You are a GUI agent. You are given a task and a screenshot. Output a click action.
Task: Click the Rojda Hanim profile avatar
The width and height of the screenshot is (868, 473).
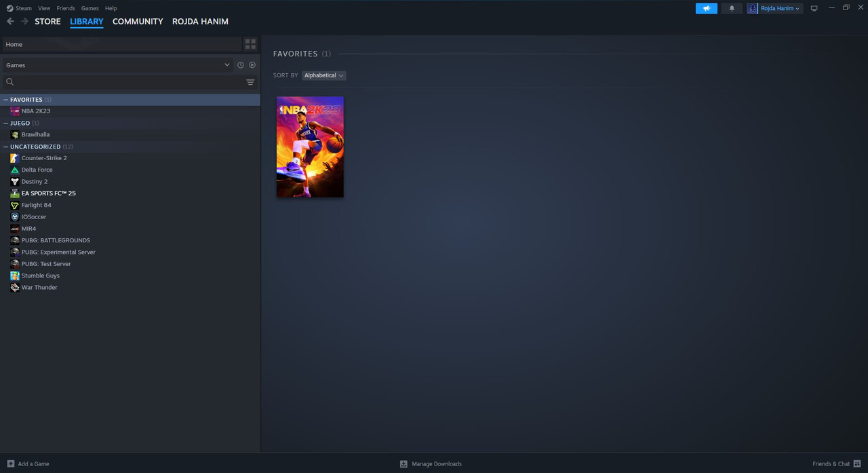click(753, 8)
